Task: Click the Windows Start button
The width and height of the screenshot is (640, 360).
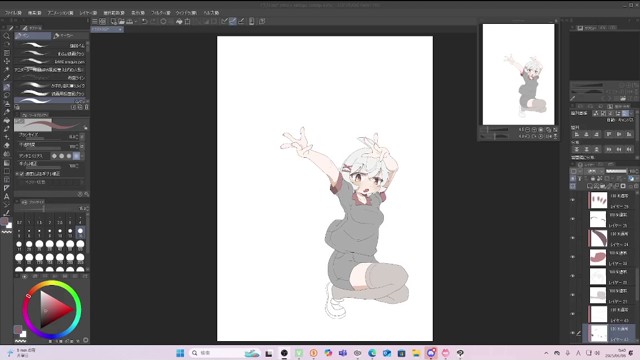Action: click(180, 353)
